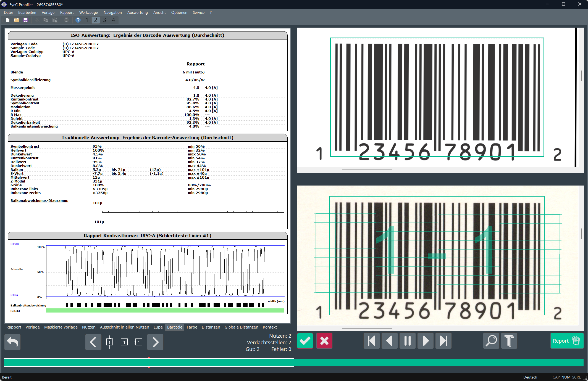The height and width of the screenshot is (381, 588).
Task: Click the copy icon in toolbar
Action: [x=46, y=20]
